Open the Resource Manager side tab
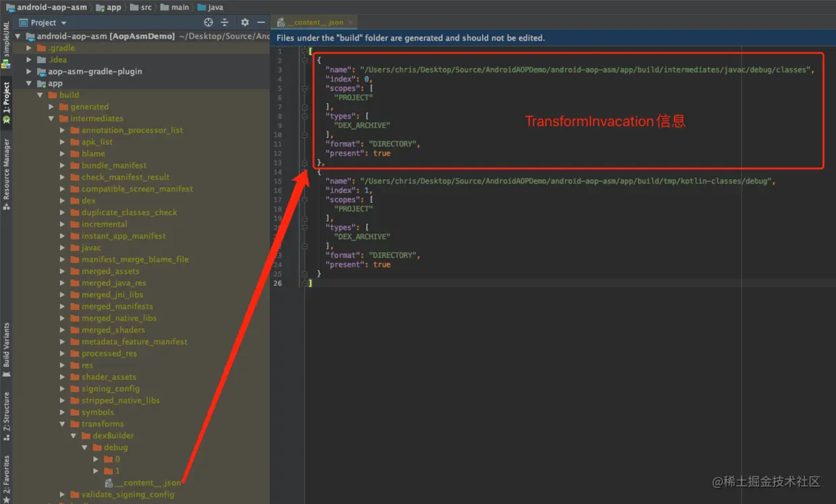This screenshot has height=504, width=836. pos(6,174)
